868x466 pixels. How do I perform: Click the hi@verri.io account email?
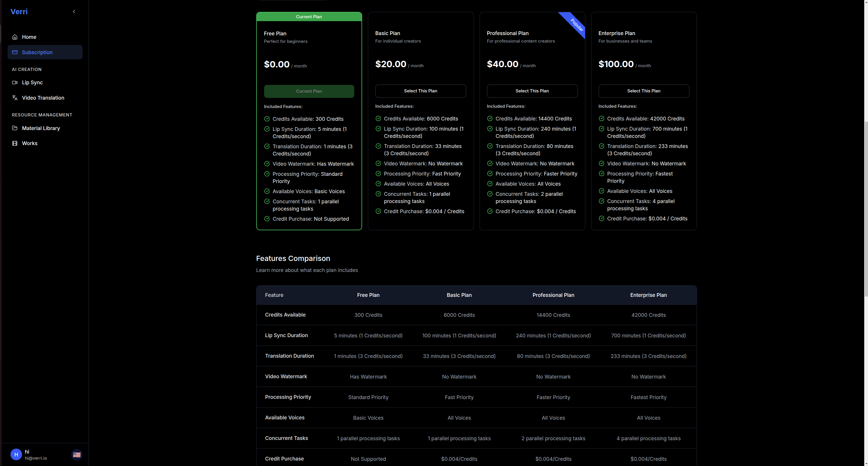point(36,458)
